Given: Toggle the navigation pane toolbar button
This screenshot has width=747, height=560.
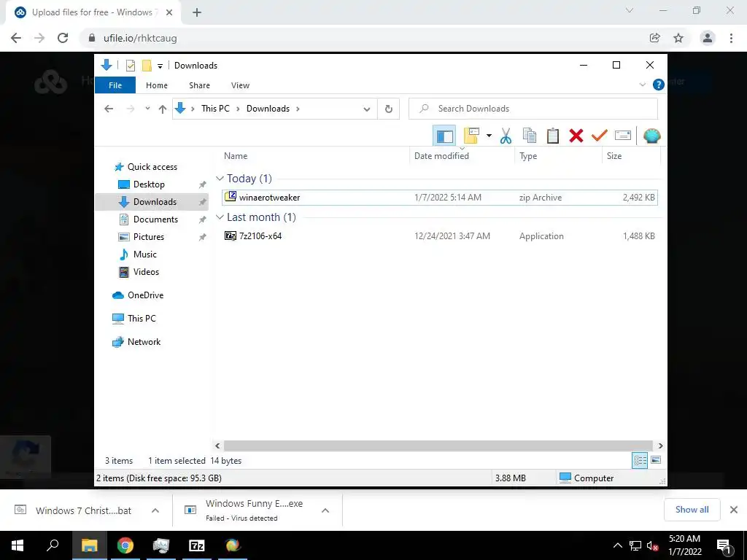Looking at the screenshot, I should [444, 136].
